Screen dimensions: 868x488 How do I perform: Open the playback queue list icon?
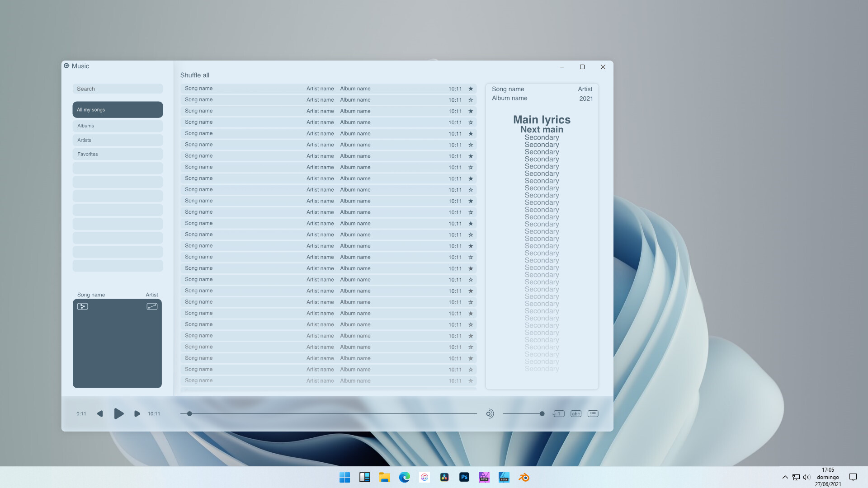[593, 413]
